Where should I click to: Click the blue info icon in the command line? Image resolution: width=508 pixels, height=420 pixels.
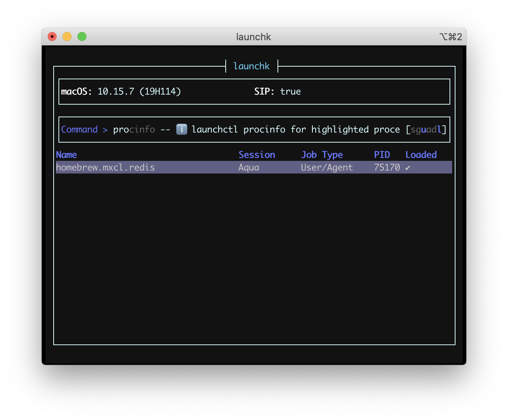click(181, 129)
